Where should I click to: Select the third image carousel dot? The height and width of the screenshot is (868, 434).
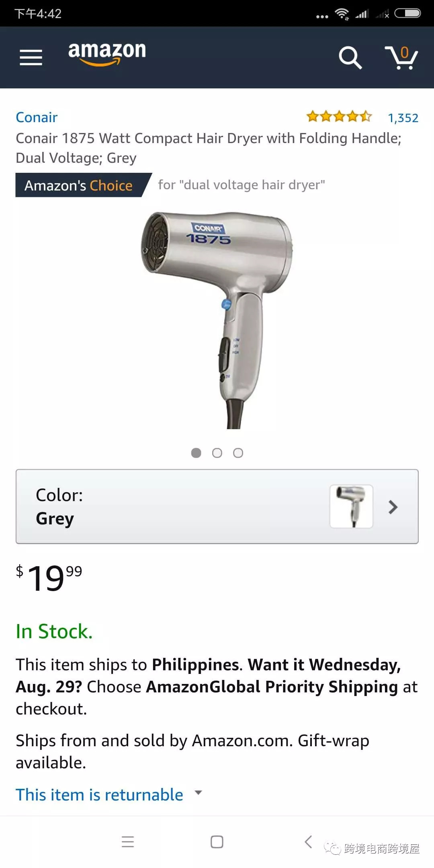(x=238, y=453)
